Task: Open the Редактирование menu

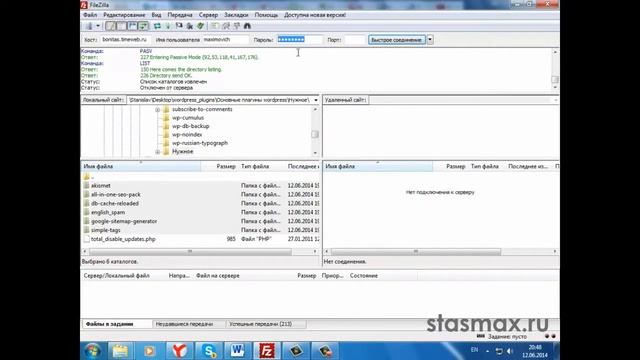Action: coord(124,15)
